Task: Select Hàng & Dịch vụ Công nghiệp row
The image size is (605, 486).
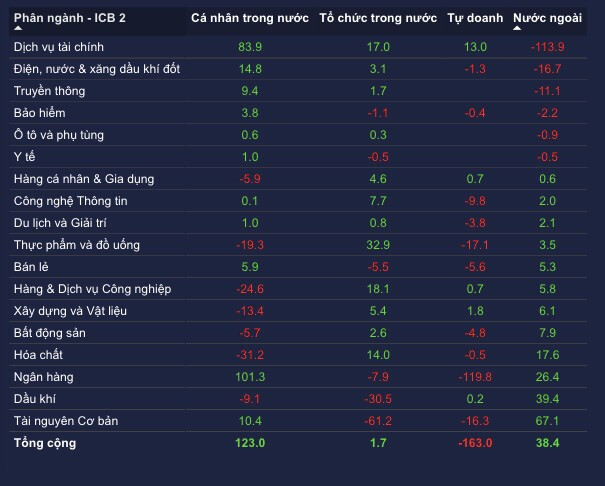Action: [x=92, y=289]
